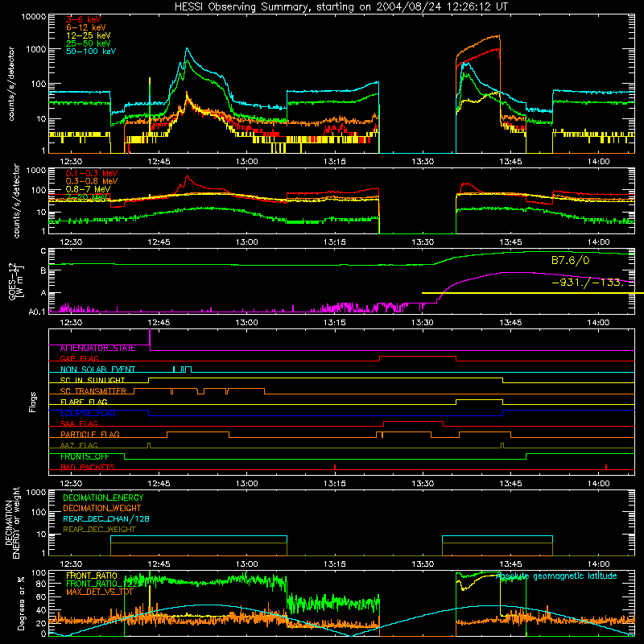Click the blue ECLIPSE_FLAG label

coord(88,413)
